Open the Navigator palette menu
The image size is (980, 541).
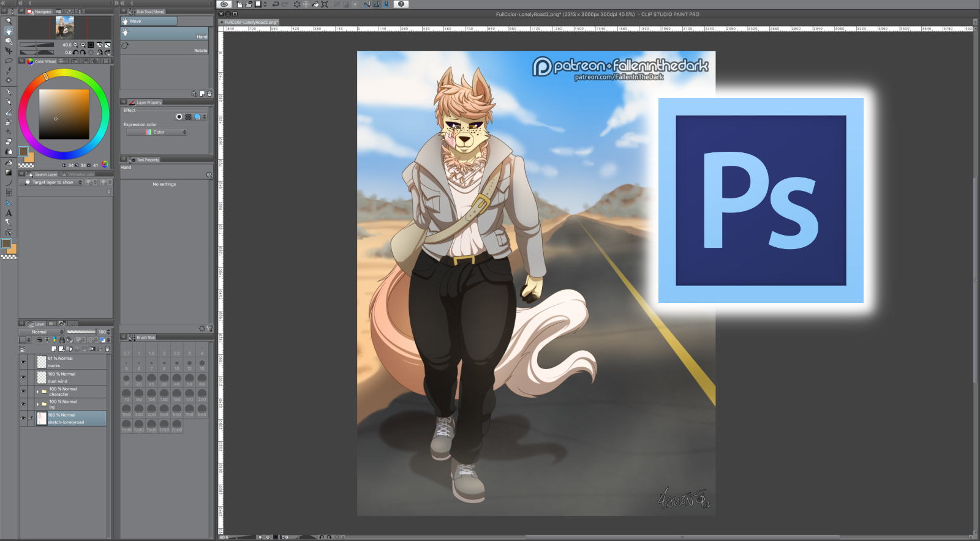pos(22,12)
